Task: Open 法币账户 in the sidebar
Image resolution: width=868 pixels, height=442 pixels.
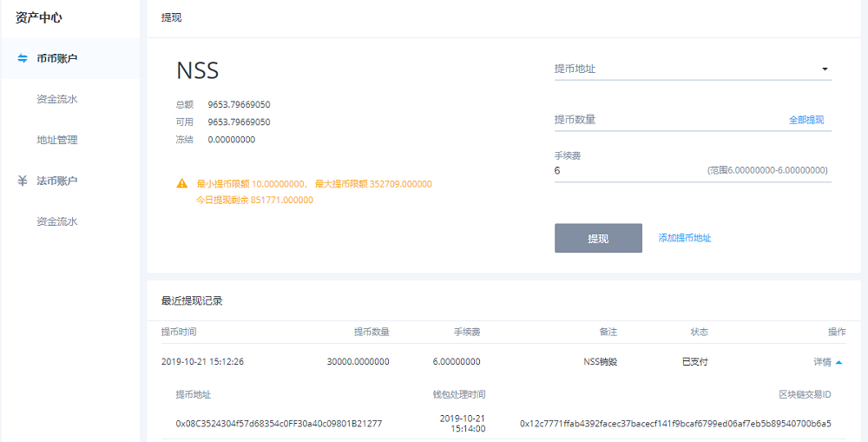Action: click(57, 181)
